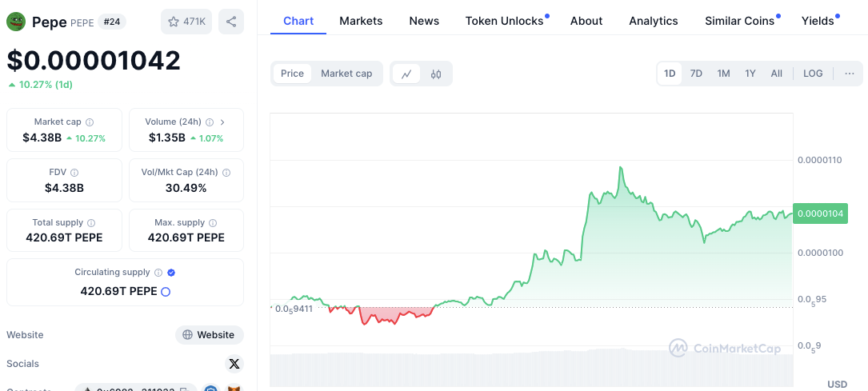Click the Total supply info icon
This screenshot has height=391, width=868.
(91, 223)
